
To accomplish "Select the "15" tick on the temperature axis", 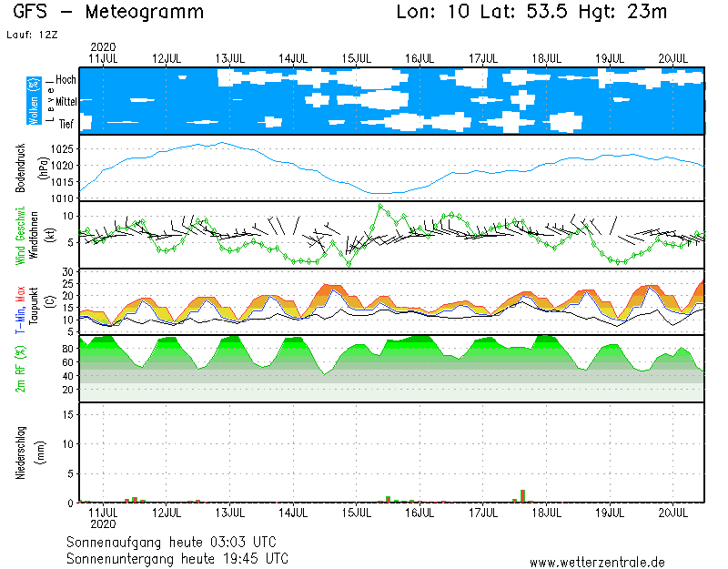I will pyautogui.click(x=67, y=308).
